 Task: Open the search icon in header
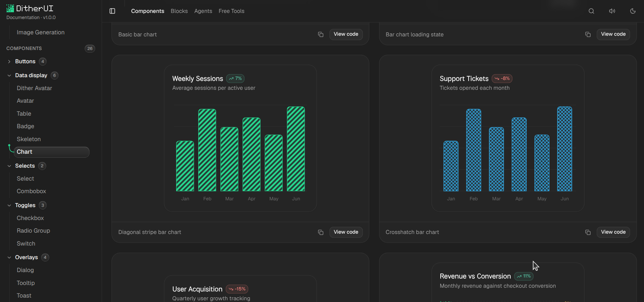[x=591, y=11]
